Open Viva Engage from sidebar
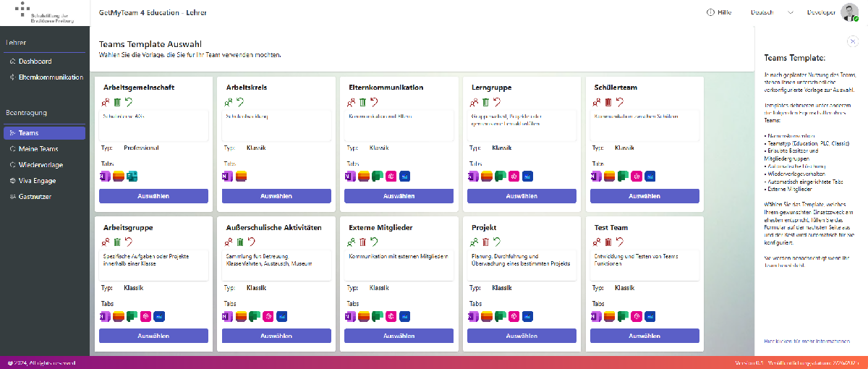This screenshot has width=868, height=369. [x=37, y=181]
